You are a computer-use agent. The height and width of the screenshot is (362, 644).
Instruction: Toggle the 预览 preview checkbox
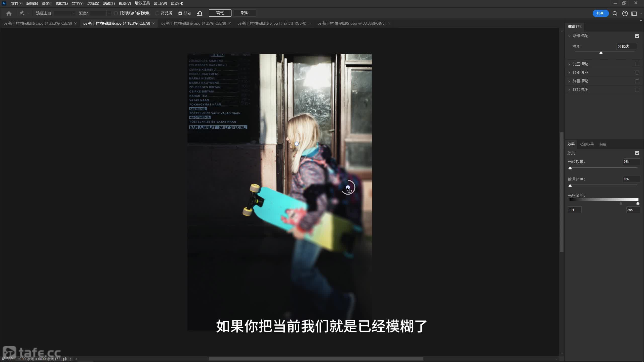pyautogui.click(x=180, y=13)
